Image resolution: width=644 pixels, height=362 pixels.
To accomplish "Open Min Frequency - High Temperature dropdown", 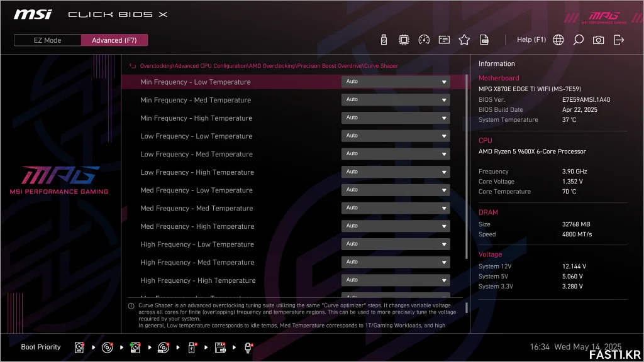I will click(396, 118).
